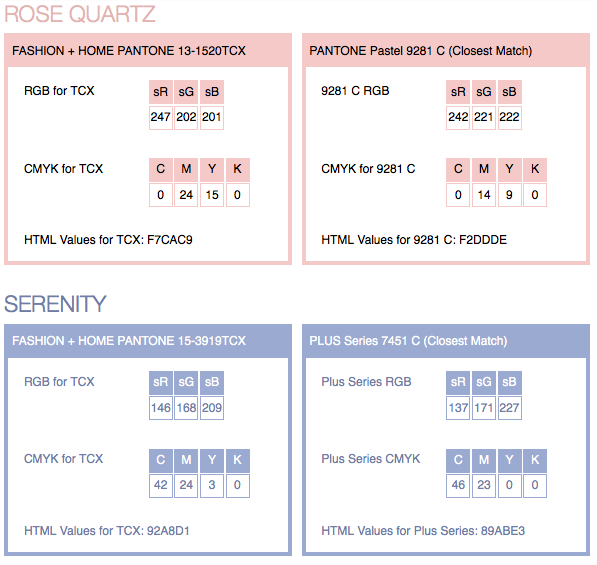Select the 89ABE3 Plus Series HTML value
The image size is (597, 565).
click(x=503, y=531)
